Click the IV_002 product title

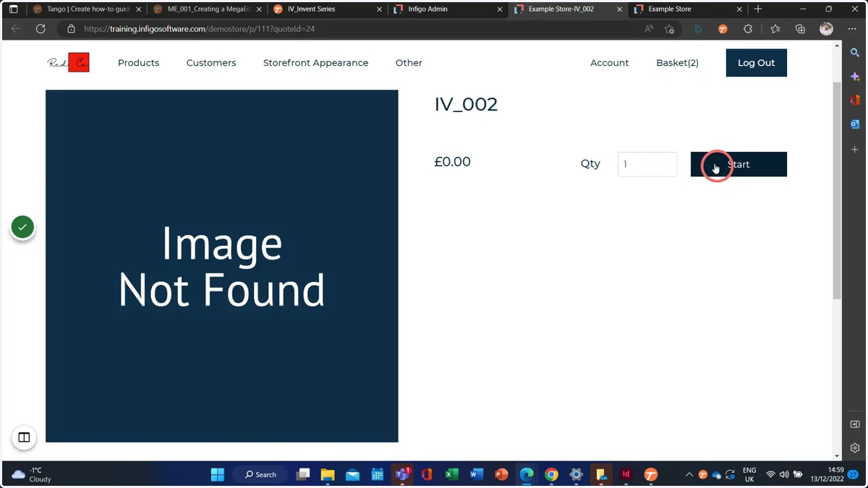click(x=466, y=104)
